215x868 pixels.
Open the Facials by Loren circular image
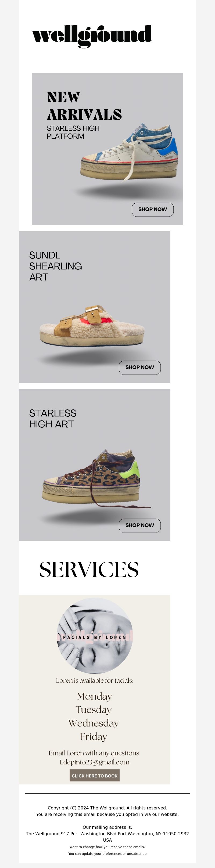[x=95, y=636]
